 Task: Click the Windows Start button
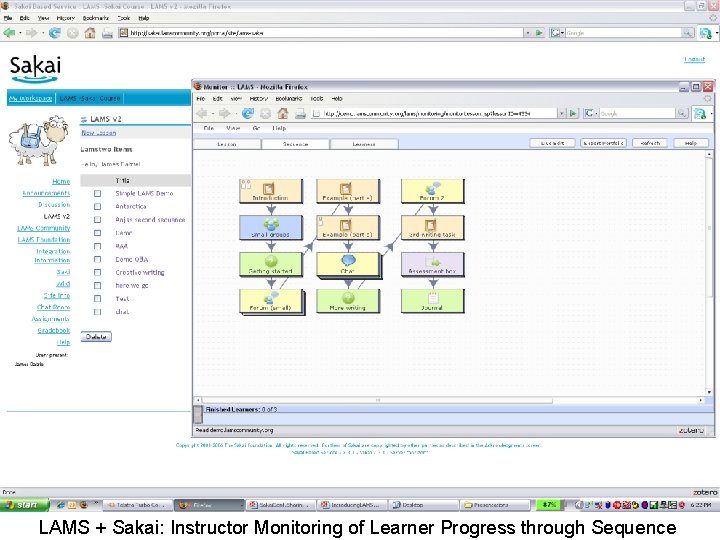tap(25, 505)
